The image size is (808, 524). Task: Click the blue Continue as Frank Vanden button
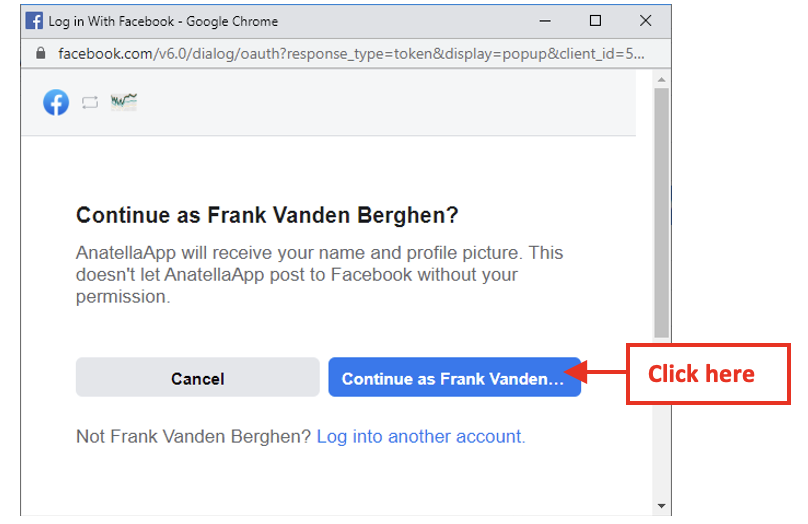[454, 378]
